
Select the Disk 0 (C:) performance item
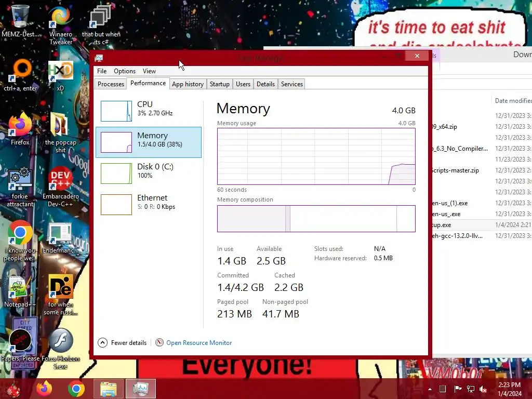point(149,174)
